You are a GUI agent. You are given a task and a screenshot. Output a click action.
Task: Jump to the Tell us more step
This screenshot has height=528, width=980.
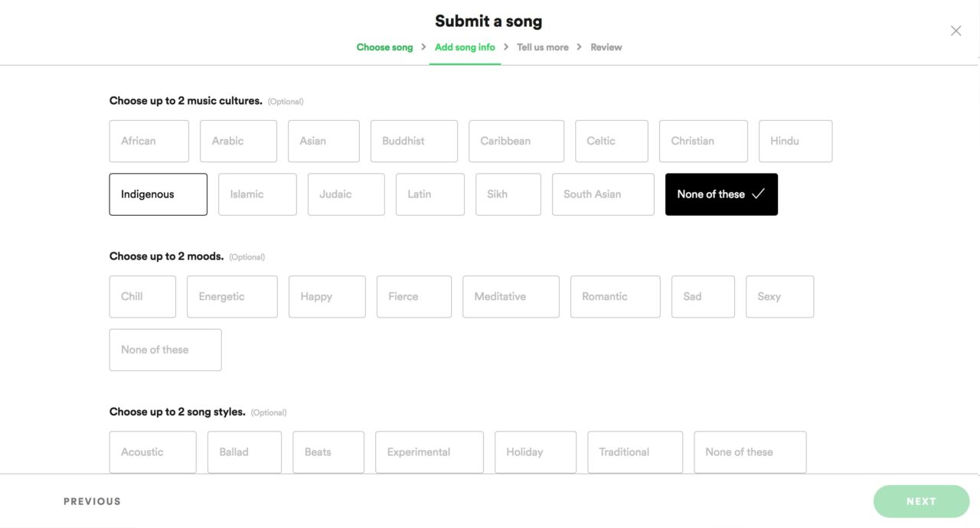click(x=542, y=47)
